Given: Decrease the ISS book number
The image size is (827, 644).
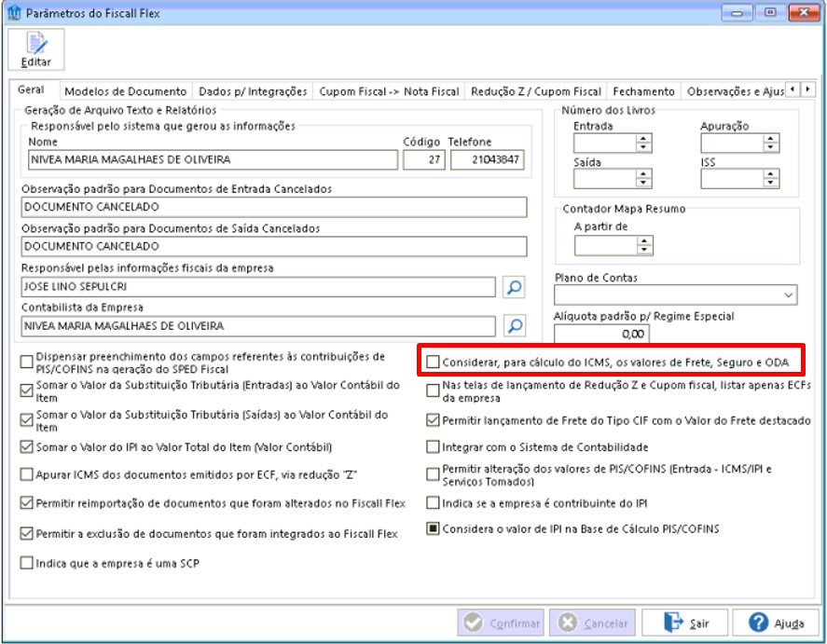Looking at the screenshot, I should [770, 183].
